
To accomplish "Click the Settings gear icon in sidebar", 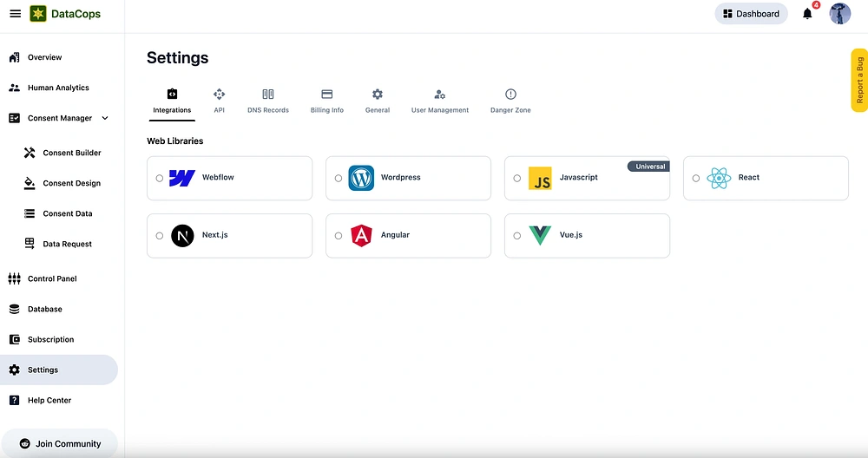I will click(15, 370).
